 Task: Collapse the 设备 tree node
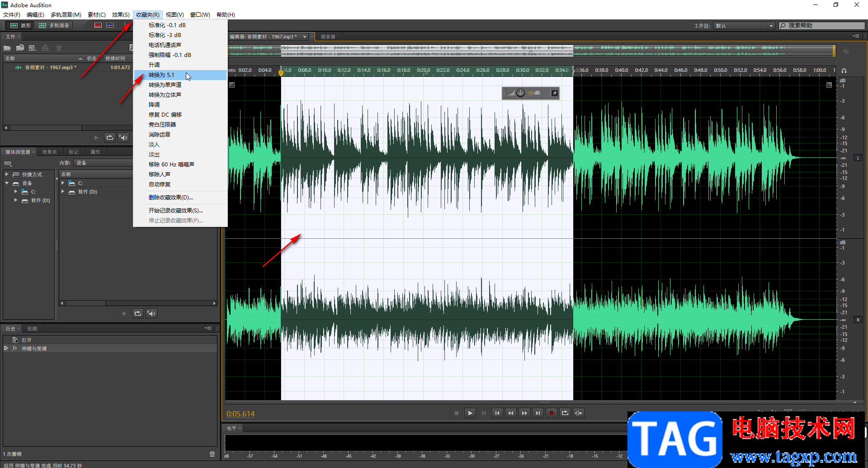[7, 183]
